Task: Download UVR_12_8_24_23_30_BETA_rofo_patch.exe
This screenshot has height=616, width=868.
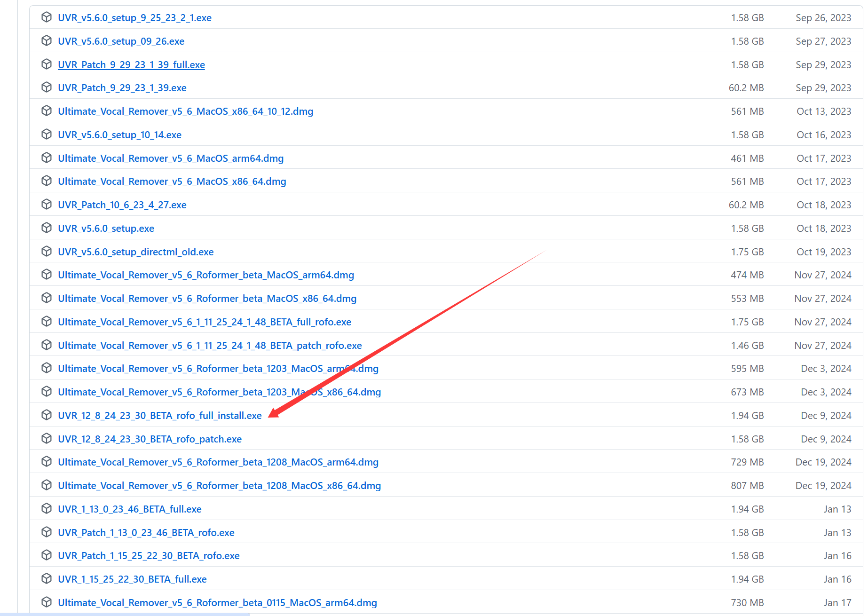Action: (150, 439)
